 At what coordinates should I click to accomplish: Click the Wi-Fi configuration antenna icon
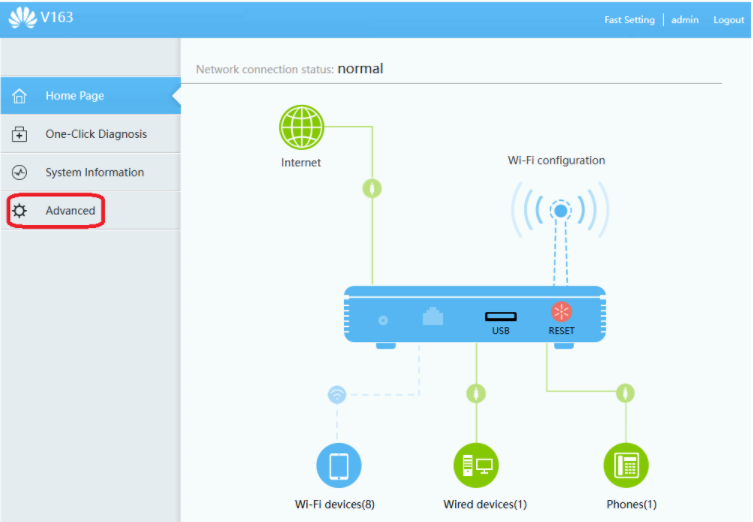coord(560,210)
